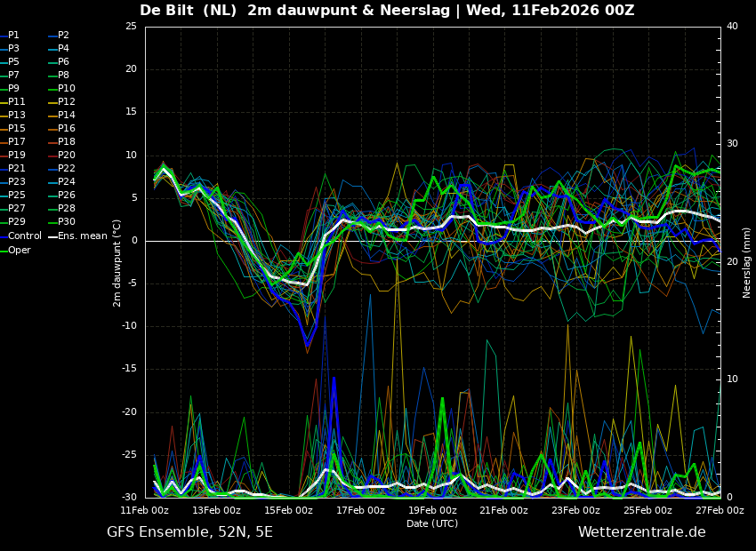The image size is (756, 551).
Task: Click GFS Ensemble, 52N, 5E caption
Action: (190, 532)
